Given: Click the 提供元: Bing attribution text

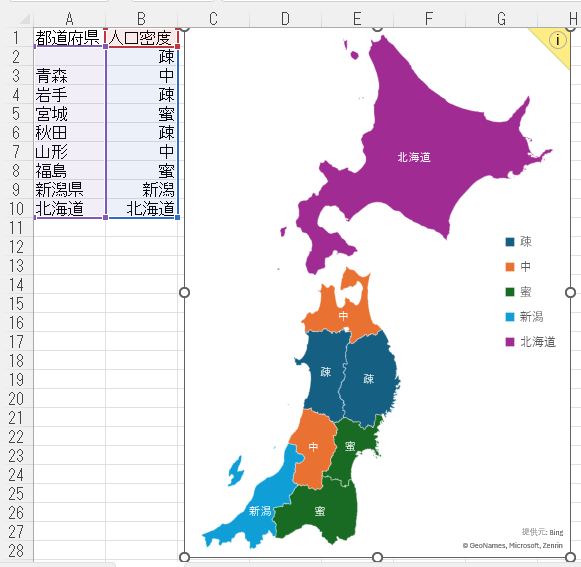Looking at the screenshot, I should [x=542, y=532].
